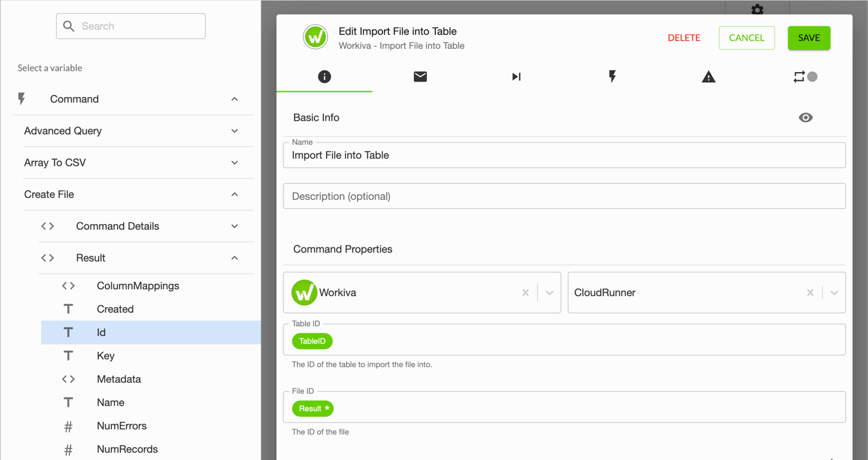Screen dimensions: 868x460
Task: Click the code brackets icon beside Result
Action: pyautogui.click(x=48, y=258)
